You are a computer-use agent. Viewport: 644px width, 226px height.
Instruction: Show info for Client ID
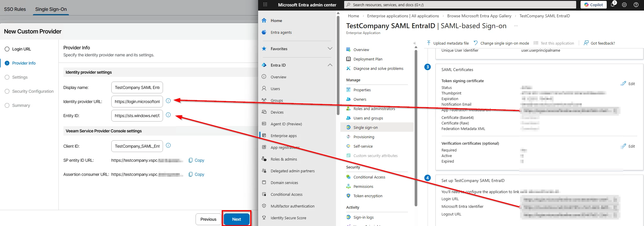[x=168, y=145]
